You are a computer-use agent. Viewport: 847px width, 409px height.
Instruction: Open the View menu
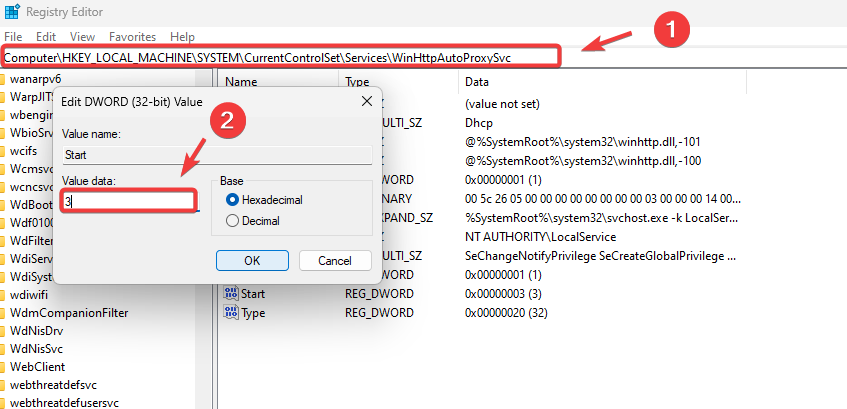point(82,37)
